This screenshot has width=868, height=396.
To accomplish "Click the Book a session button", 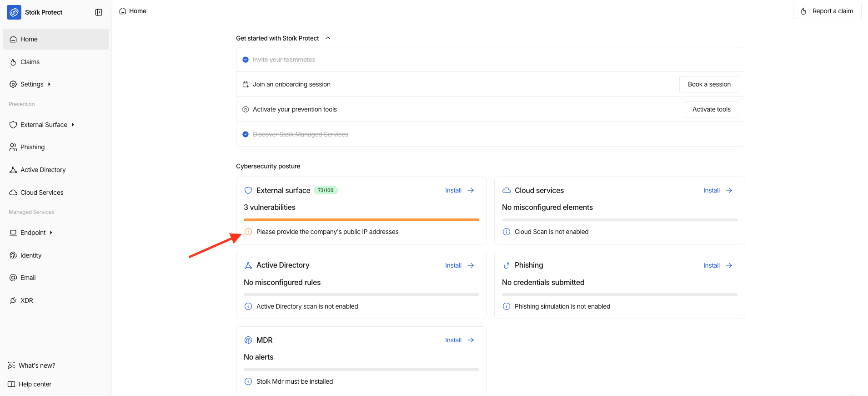I will pyautogui.click(x=709, y=84).
